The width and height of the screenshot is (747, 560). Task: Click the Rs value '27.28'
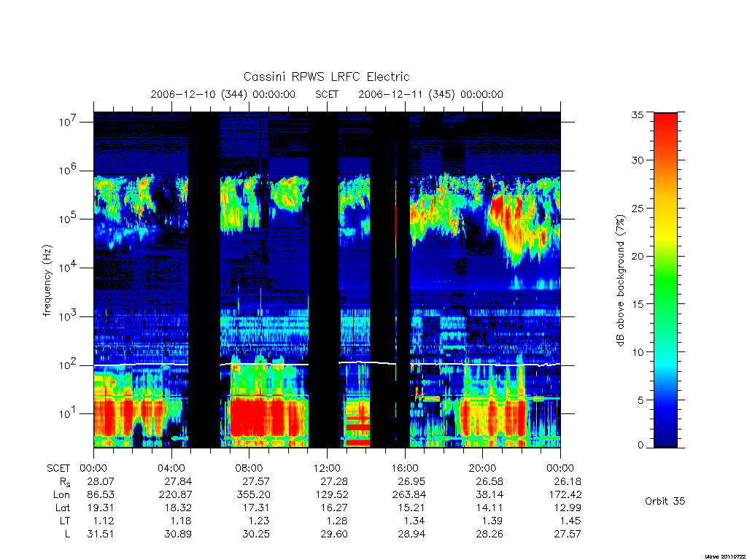334,481
